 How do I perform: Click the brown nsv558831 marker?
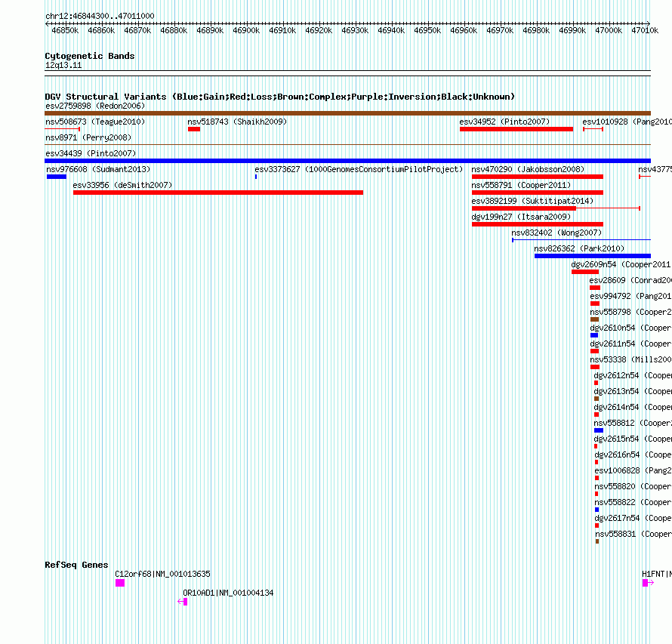pos(597,541)
